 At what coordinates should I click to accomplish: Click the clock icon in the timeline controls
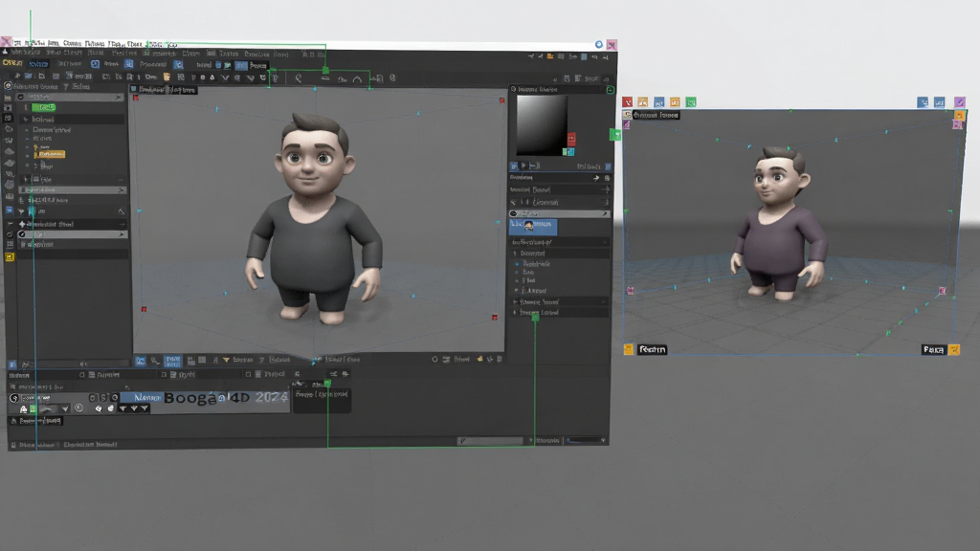click(x=78, y=408)
